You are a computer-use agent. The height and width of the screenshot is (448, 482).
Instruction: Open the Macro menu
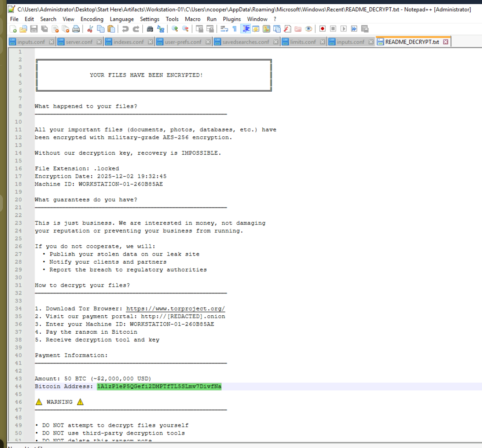point(193,19)
